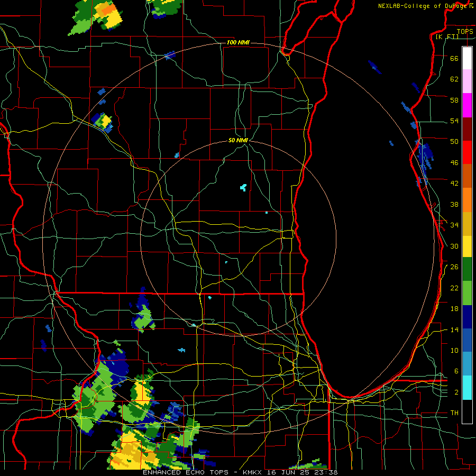The height and width of the screenshot is (476, 476).
Task: Click the 'TH' threshold label
Action: (x=454, y=413)
